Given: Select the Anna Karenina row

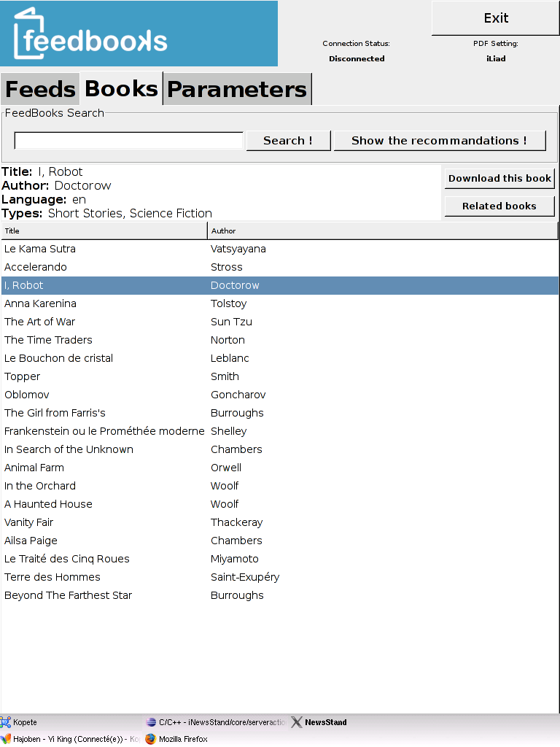Looking at the screenshot, I should coord(279,303).
